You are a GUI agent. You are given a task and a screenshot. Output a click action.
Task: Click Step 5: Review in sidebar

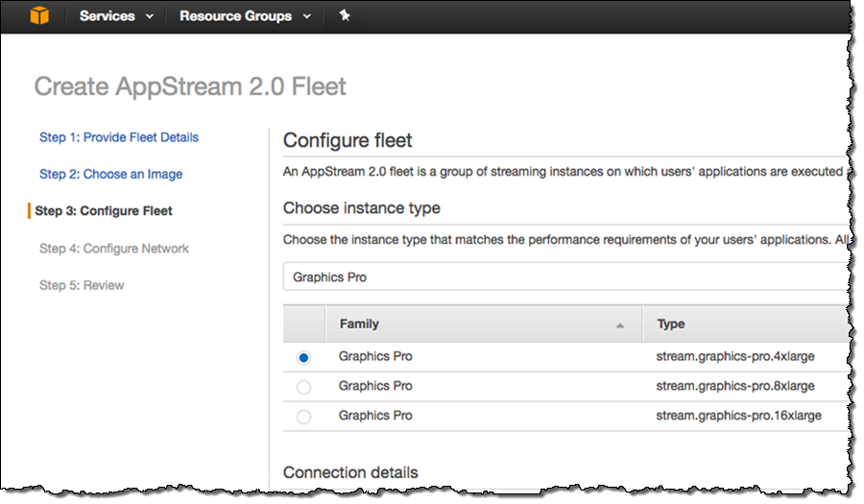pyautogui.click(x=82, y=285)
